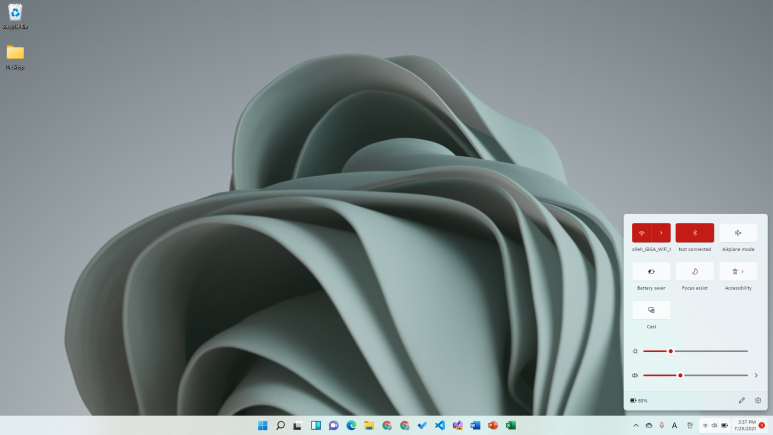
Task: Open the Windows Start menu
Action: [x=262, y=425]
